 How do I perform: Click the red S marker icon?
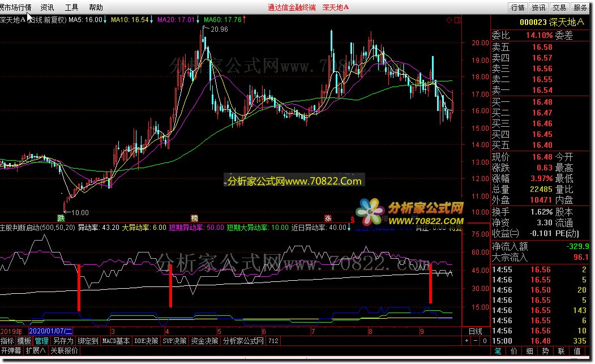point(353,220)
